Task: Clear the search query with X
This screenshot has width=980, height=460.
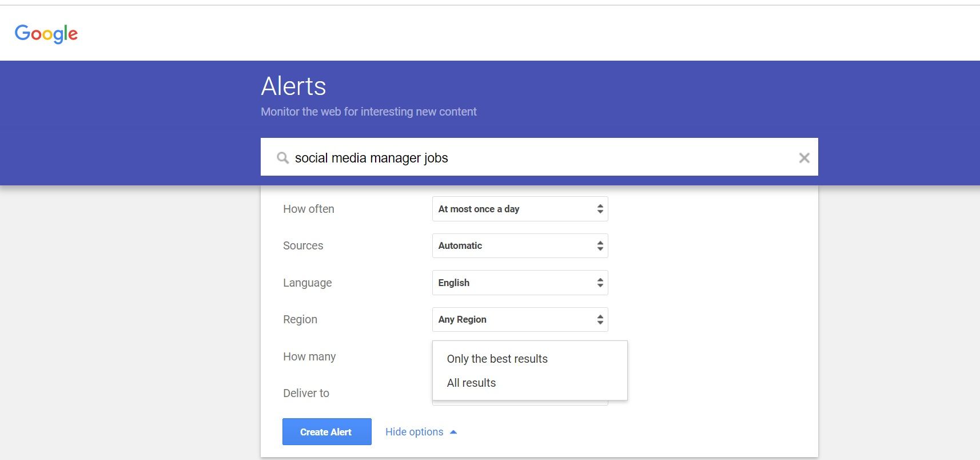Action: pos(804,157)
